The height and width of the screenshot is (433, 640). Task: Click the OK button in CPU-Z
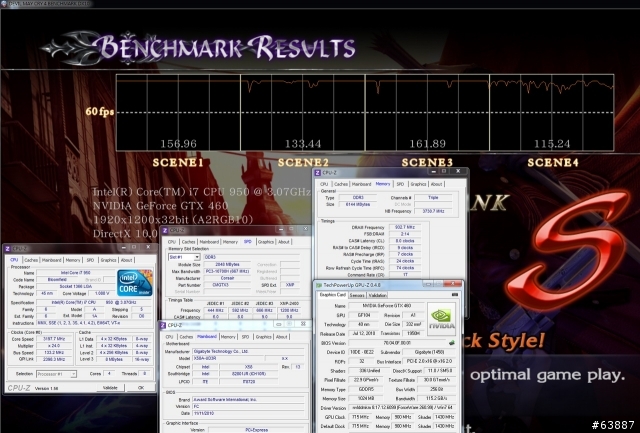[140, 388]
